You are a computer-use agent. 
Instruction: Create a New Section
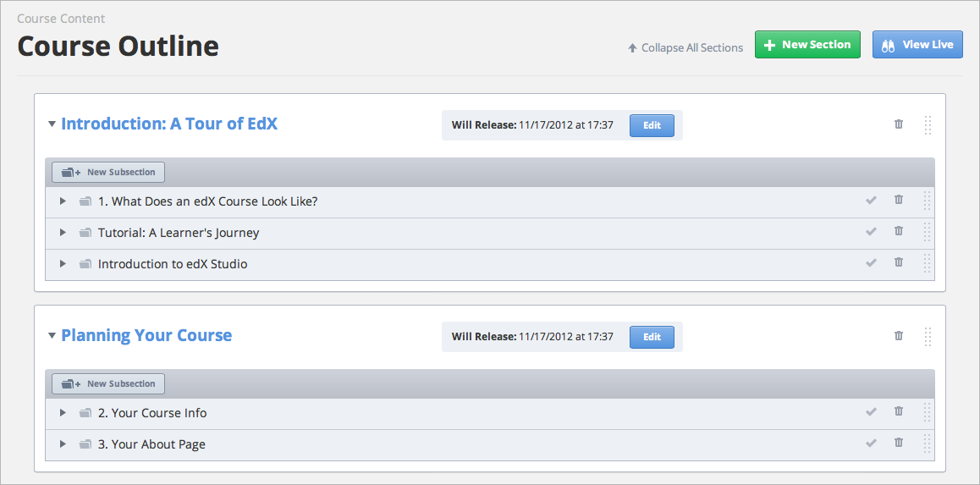click(807, 45)
